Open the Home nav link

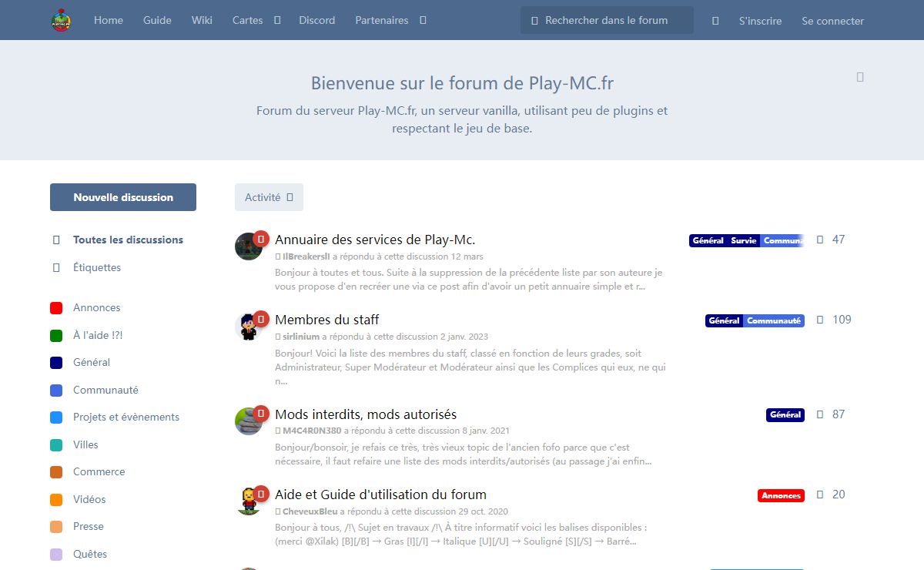coord(109,20)
